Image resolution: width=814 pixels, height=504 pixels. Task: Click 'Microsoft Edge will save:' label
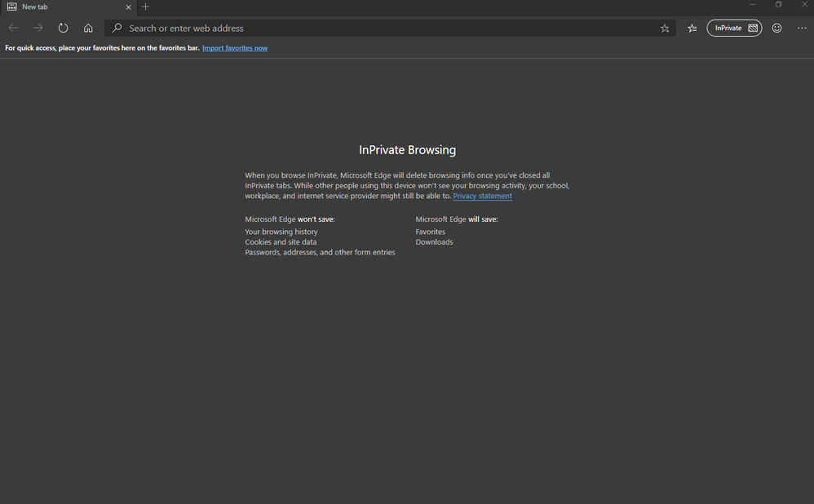(456, 219)
